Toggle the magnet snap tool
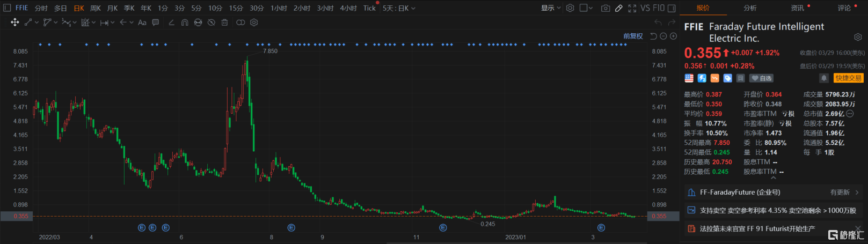The height and width of the screenshot is (244, 868). [185, 23]
